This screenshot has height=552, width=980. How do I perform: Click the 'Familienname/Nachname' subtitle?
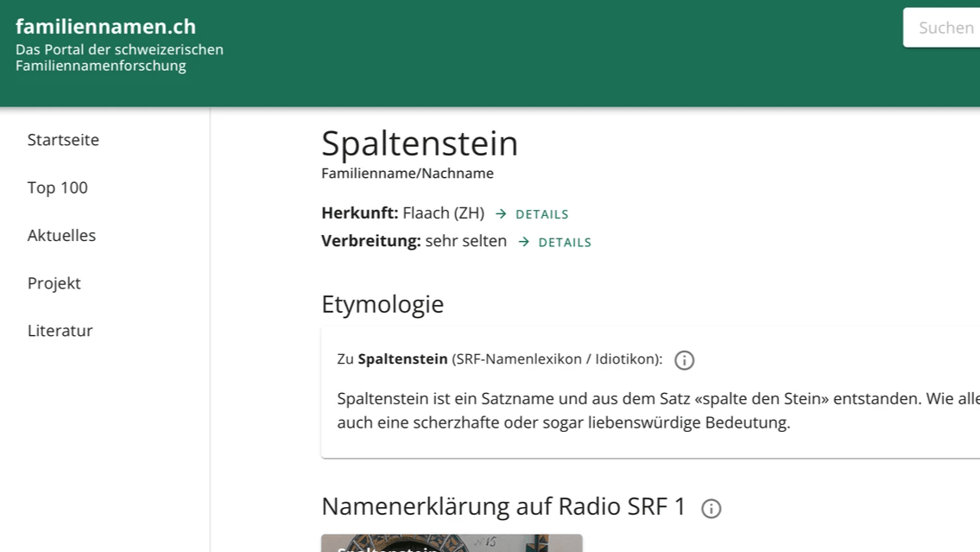(408, 173)
